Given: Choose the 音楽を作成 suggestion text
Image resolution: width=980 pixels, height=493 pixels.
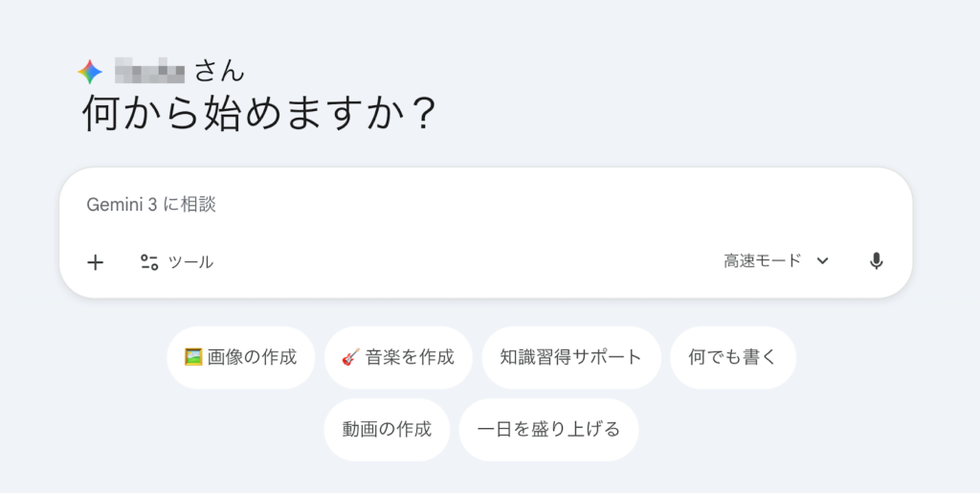Looking at the screenshot, I should pos(409,357).
